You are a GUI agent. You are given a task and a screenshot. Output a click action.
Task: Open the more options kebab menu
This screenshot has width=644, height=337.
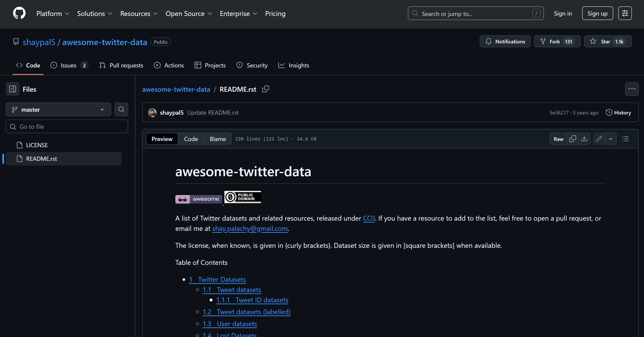[632, 89]
